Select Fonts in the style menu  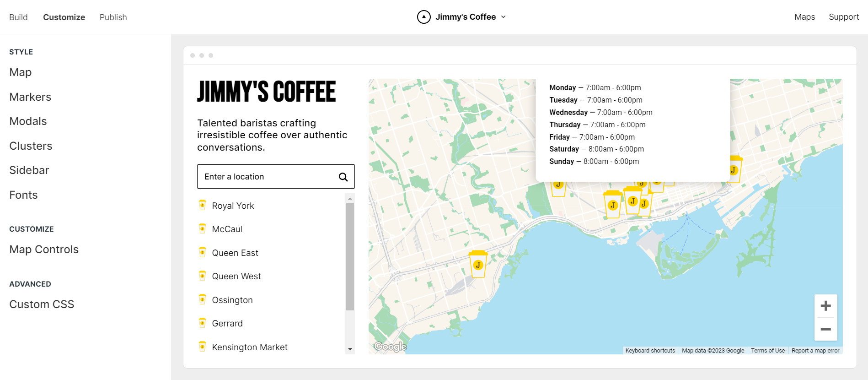click(23, 195)
